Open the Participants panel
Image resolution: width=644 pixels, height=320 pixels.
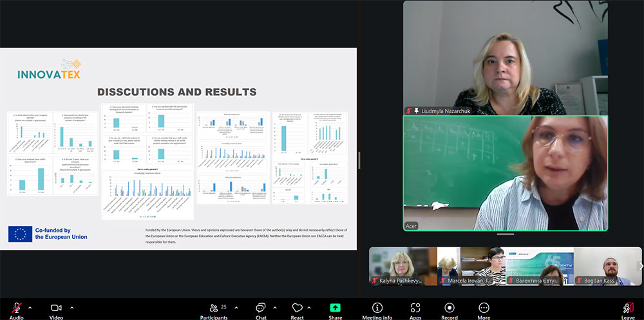coord(213,308)
